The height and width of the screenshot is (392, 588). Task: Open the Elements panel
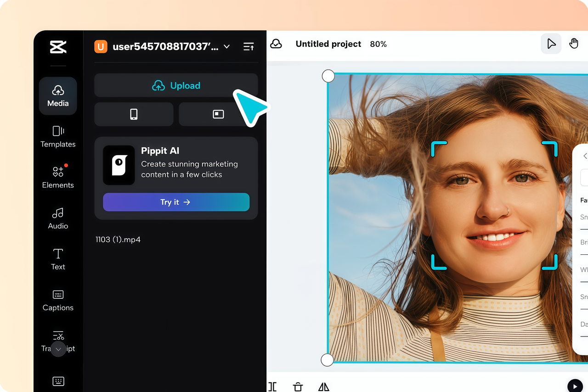point(58,176)
